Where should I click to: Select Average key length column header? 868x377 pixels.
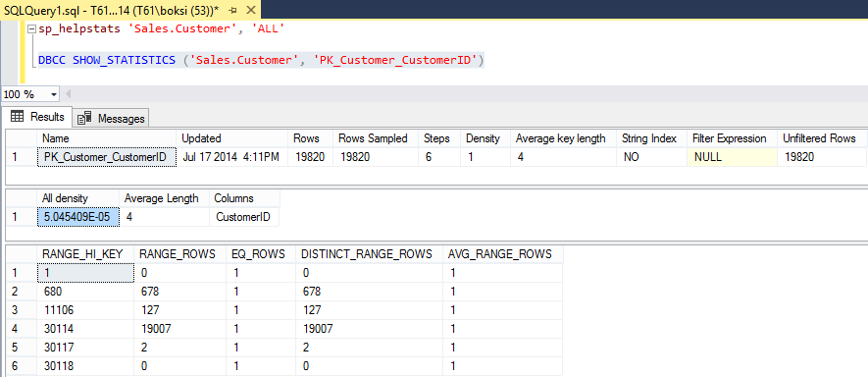pyautogui.click(x=564, y=138)
